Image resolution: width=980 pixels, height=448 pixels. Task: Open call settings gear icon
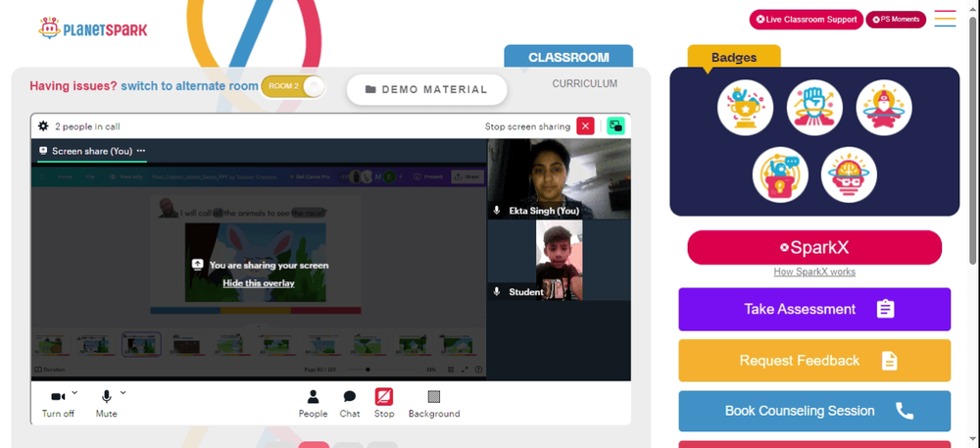pyautogui.click(x=43, y=126)
